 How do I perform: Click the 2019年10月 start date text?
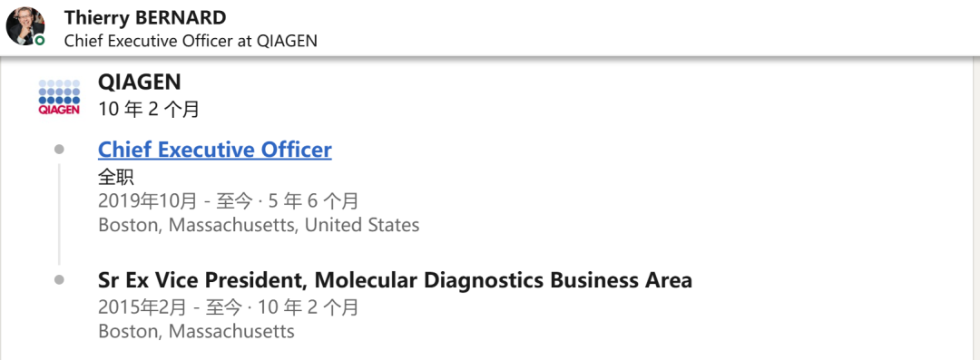(x=147, y=201)
